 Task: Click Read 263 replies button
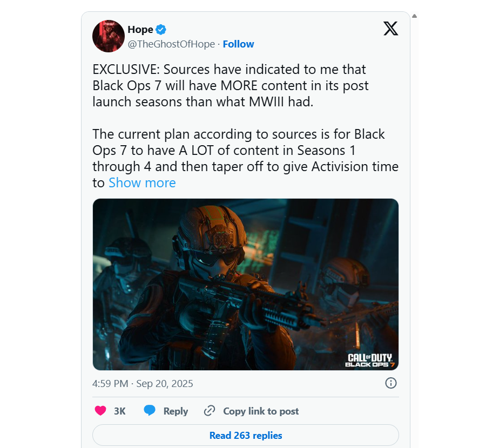(246, 435)
